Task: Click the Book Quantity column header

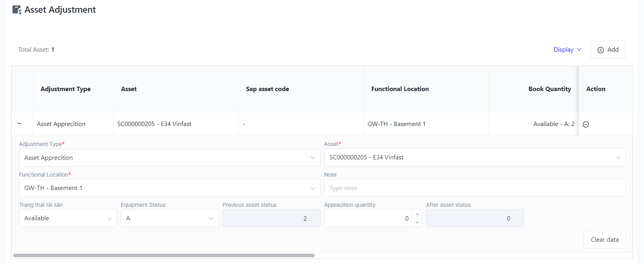Action: click(x=549, y=89)
